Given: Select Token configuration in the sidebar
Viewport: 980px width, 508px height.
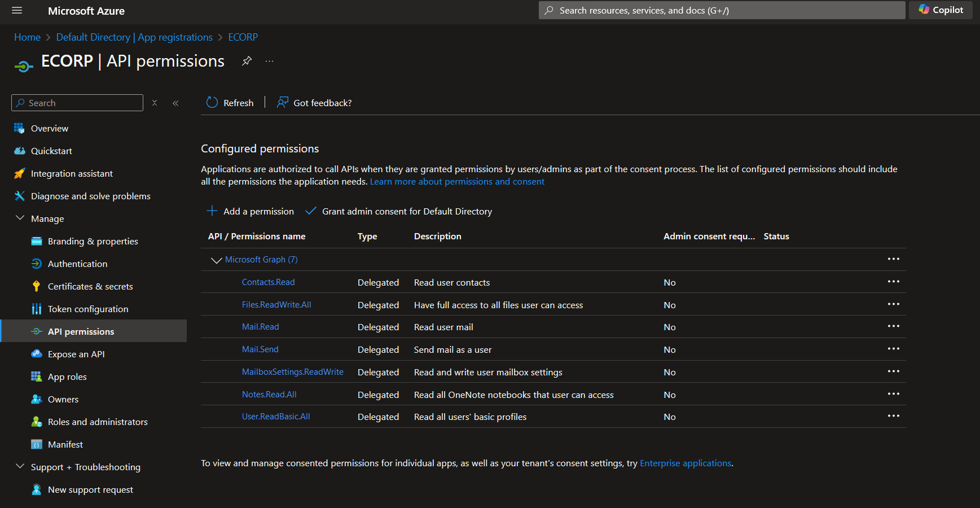Looking at the screenshot, I should pos(88,309).
